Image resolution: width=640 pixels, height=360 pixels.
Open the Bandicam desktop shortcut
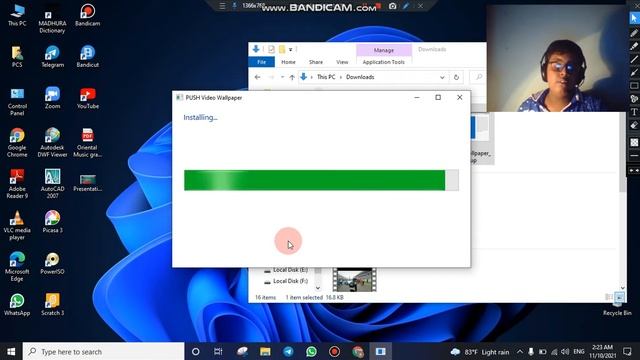pos(87,15)
